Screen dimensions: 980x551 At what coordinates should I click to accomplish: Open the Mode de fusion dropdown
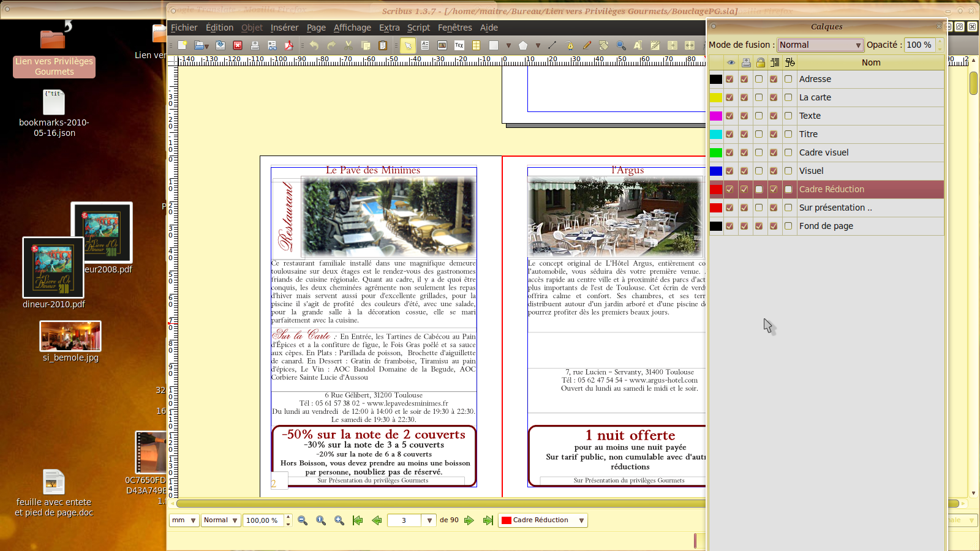[x=820, y=45]
